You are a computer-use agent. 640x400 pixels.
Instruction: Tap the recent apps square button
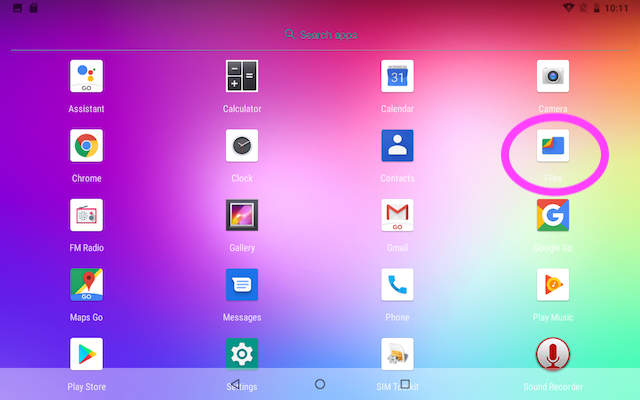405,384
